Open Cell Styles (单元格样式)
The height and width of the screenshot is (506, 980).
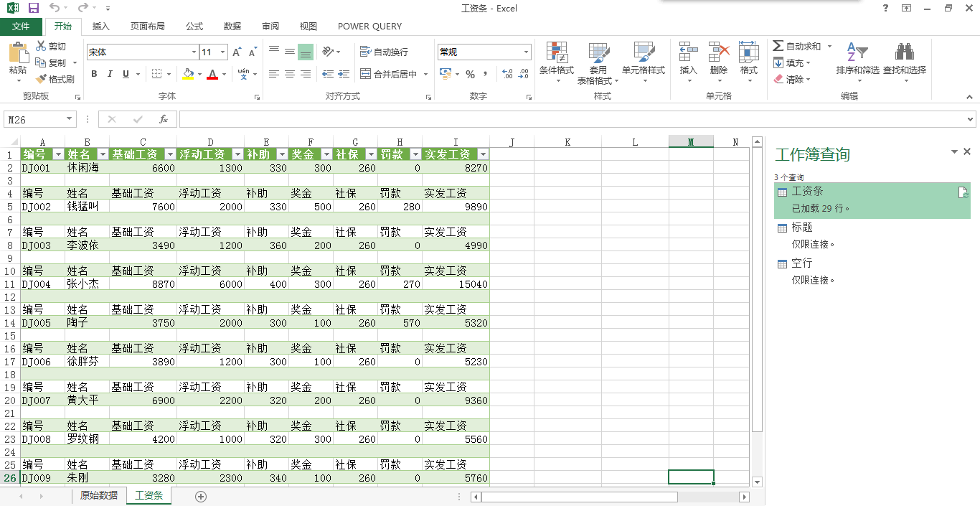[644, 62]
